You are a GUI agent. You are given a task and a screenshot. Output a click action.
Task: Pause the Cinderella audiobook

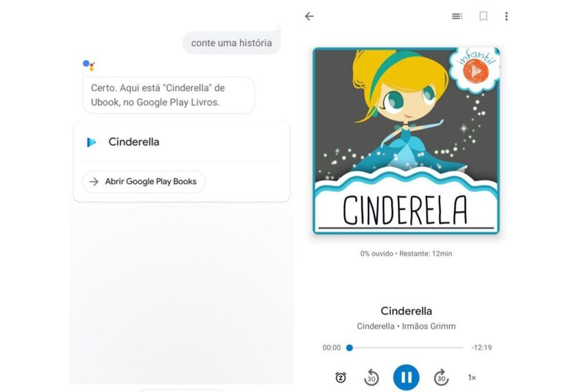pyautogui.click(x=406, y=377)
